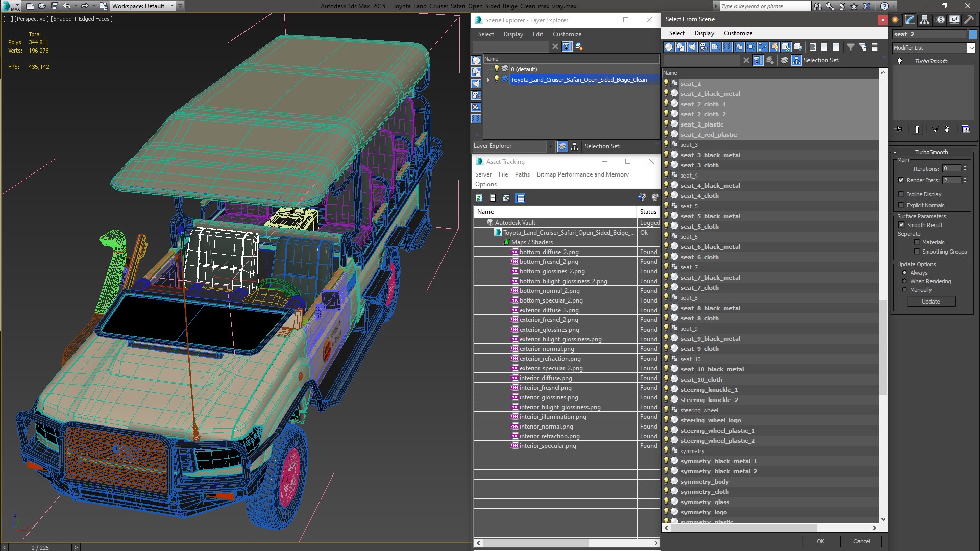Click Make Unique icon under modifier stack
This screenshot has width=980, height=551.
[x=935, y=129]
